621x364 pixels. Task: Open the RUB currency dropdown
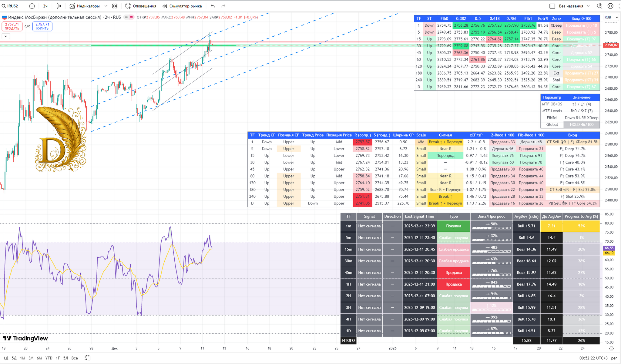610,17
